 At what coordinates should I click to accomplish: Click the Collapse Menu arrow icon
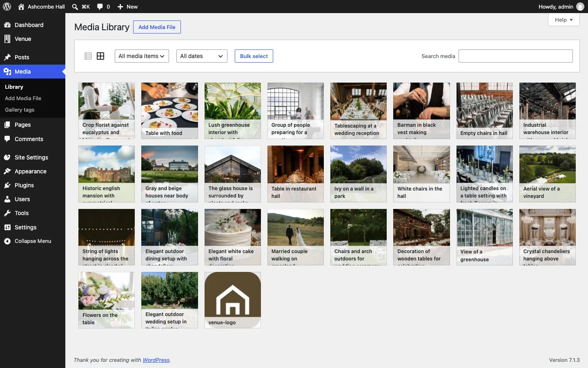click(x=7, y=241)
